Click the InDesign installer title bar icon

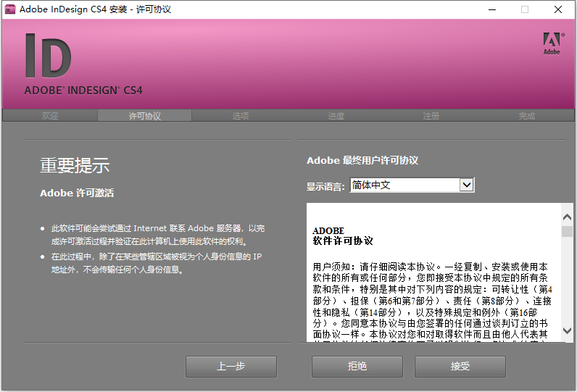click(10, 9)
